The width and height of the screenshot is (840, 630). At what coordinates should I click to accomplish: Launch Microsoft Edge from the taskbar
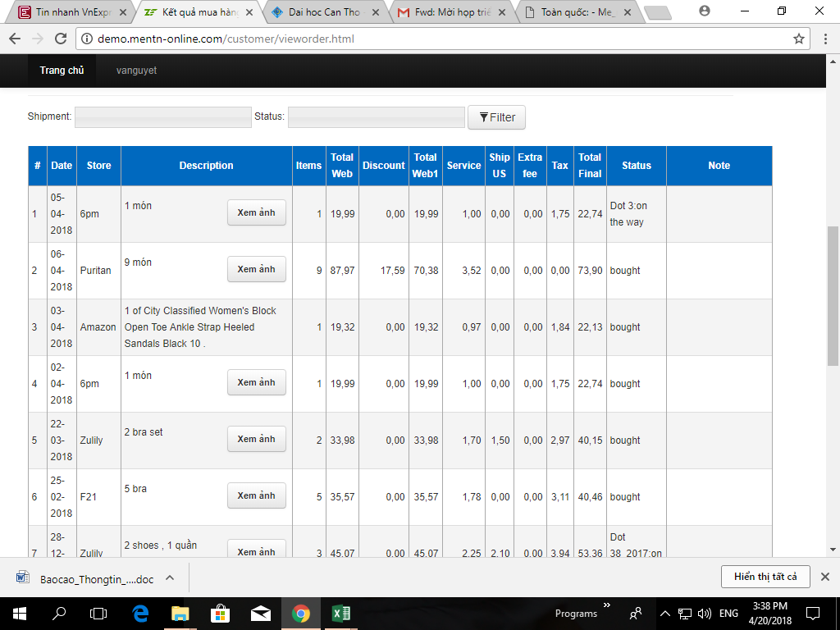tap(140, 614)
